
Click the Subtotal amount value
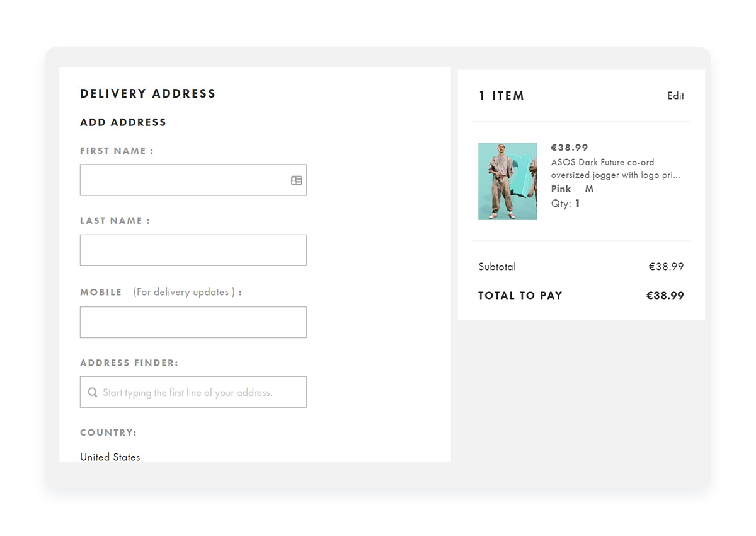coord(667,267)
